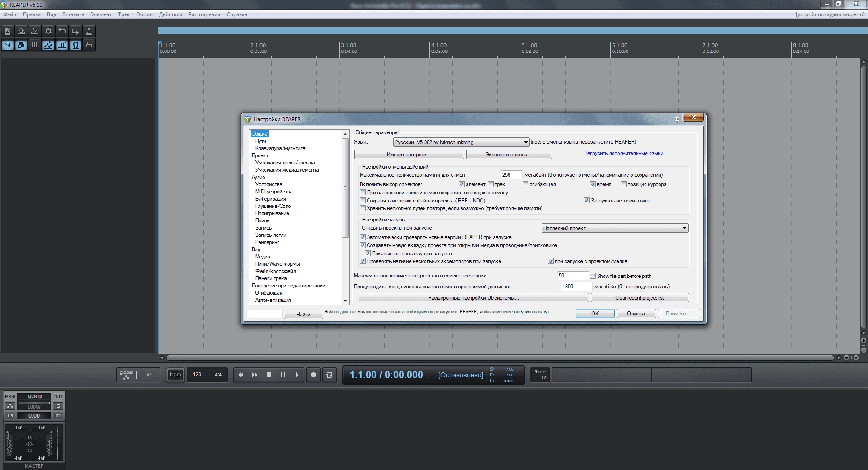This screenshot has height=470, width=868.
Task: Click Найти search button
Action: pyautogui.click(x=303, y=315)
